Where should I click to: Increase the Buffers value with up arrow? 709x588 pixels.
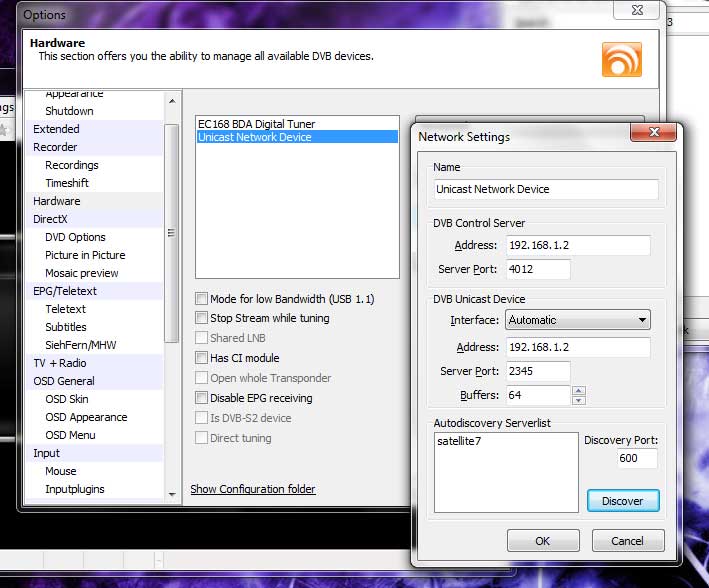(x=579, y=391)
